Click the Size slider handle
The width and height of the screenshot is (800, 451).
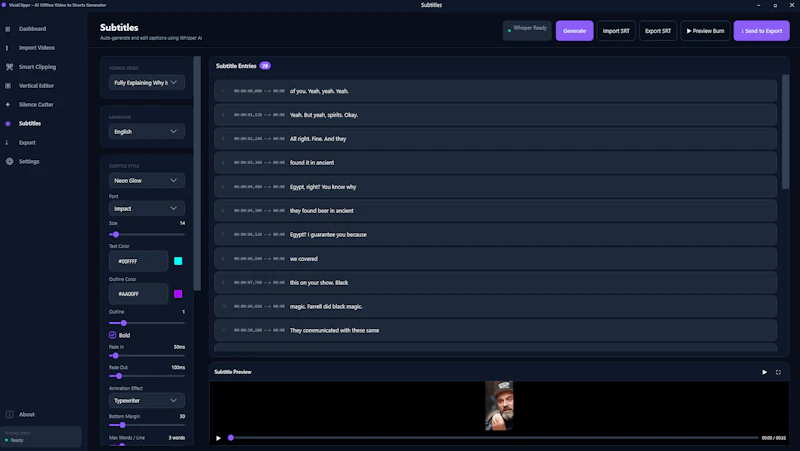tap(116, 235)
